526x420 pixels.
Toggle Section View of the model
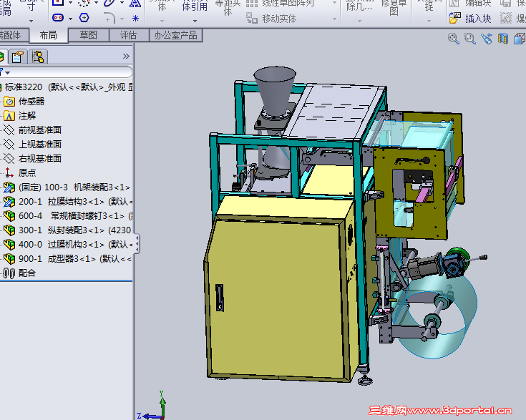click(x=503, y=39)
